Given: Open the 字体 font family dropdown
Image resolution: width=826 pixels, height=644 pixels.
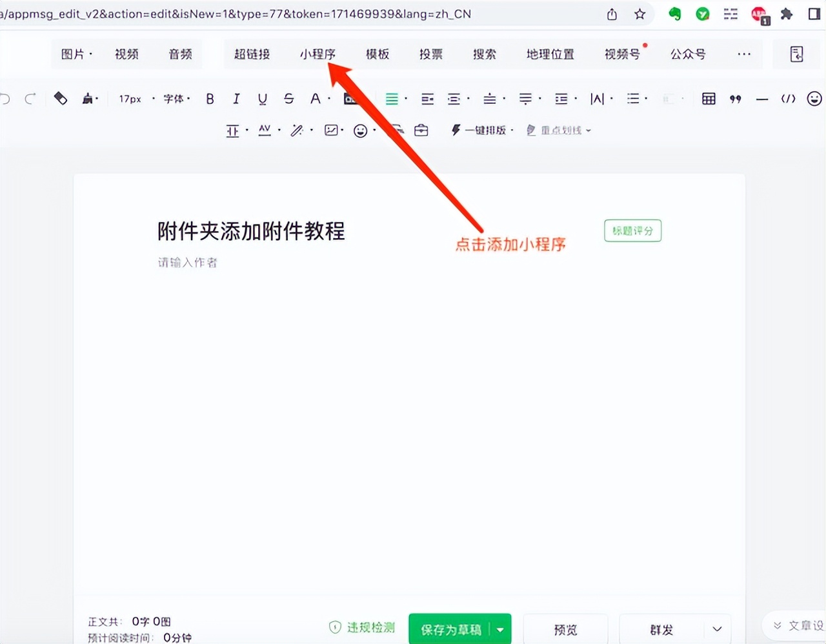Looking at the screenshot, I should coord(175,98).
